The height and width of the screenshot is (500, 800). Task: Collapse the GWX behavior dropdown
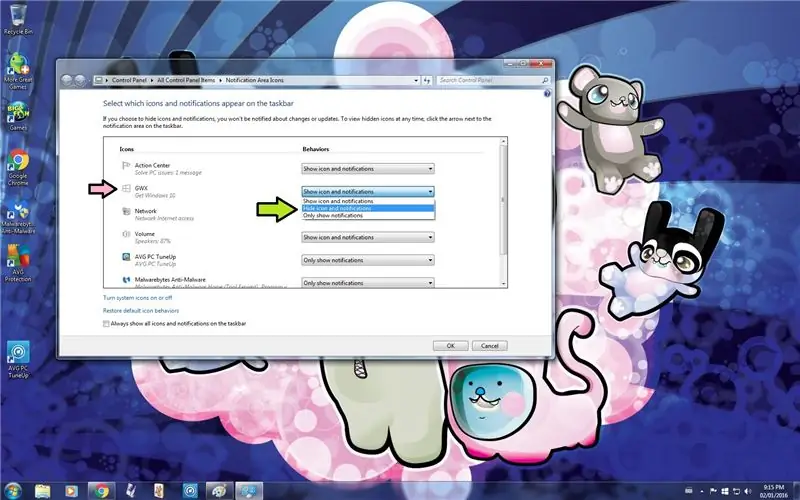click(368, 191)
